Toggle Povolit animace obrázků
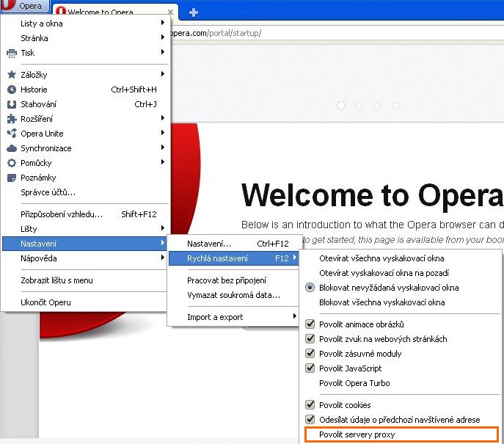504x444 pixels. 310,324
